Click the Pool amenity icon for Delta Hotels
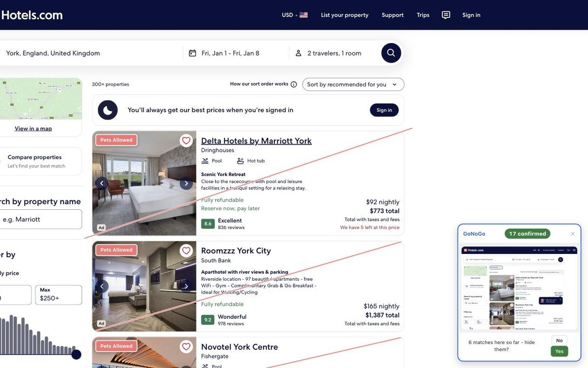The height and width of the screenshot is (368, 588). (x=205, y=161)
